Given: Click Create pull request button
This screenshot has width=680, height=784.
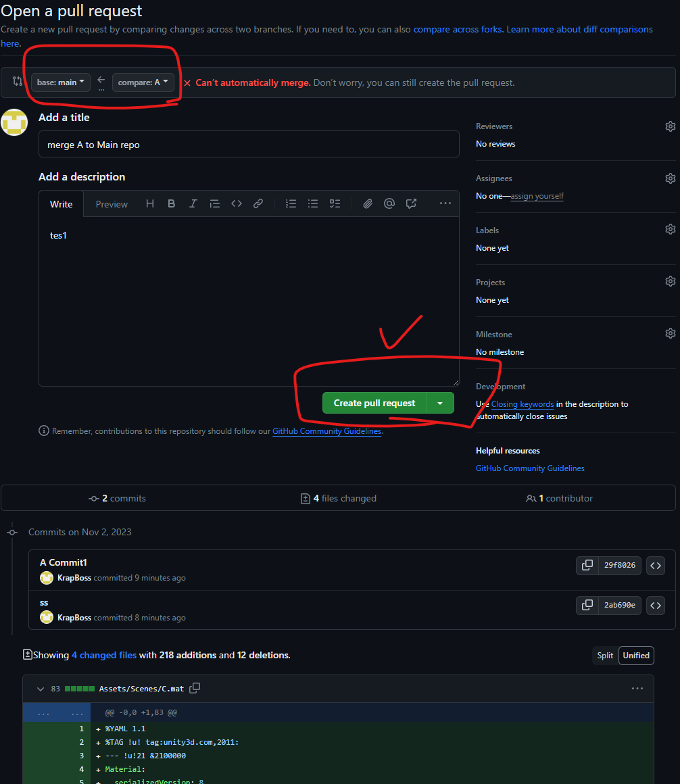Looking at the screenshot, I should coord(374,403).
